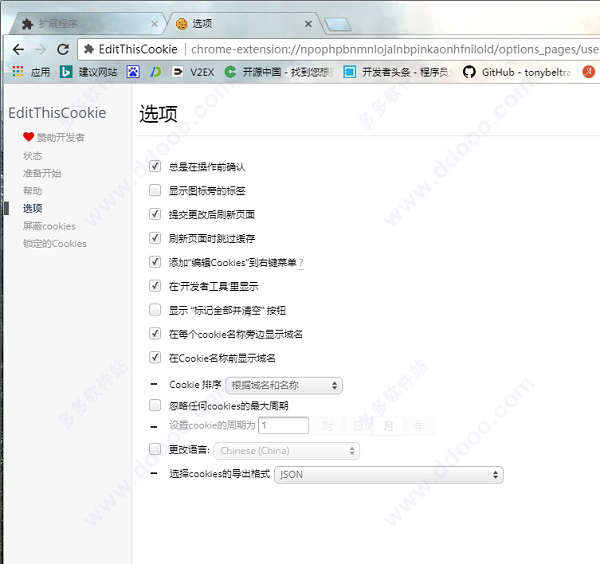Toggle 添加"编辑Cookies"到右键菜单 checkbox
Image resolution: width=600 pixels, height=564 pixels.
coord(155,262)
